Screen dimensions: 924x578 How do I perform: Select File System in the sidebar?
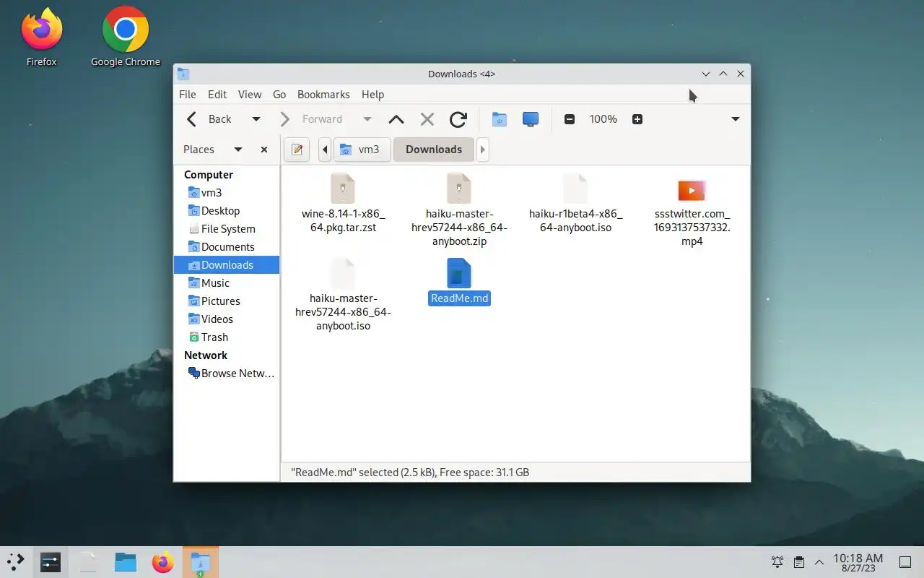pos(227,229)
